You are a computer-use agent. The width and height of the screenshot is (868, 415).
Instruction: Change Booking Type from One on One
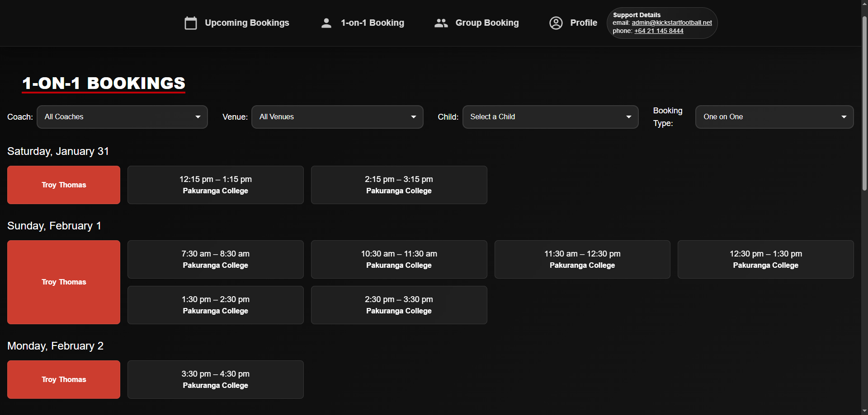click(x=774, y=117)
